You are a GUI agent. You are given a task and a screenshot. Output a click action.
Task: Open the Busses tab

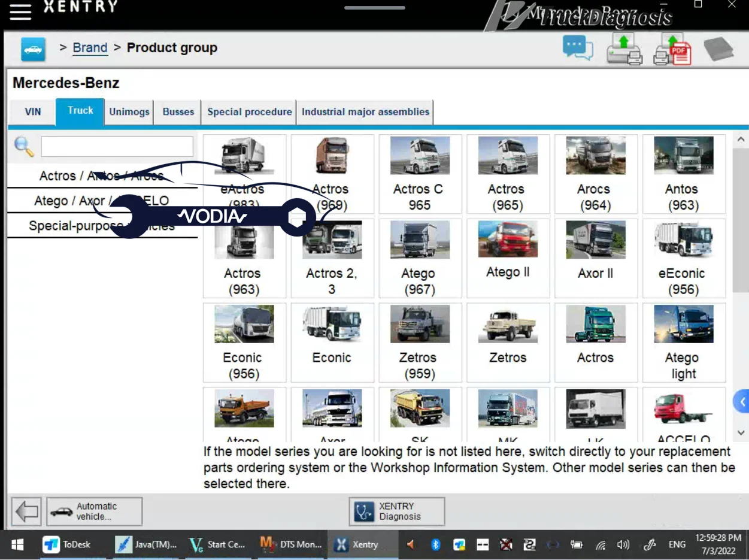click(x=178, y=112)
